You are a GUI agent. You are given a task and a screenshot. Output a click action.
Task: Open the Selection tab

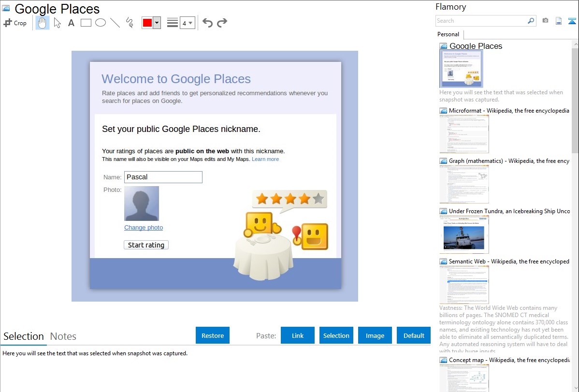[24, 336]
